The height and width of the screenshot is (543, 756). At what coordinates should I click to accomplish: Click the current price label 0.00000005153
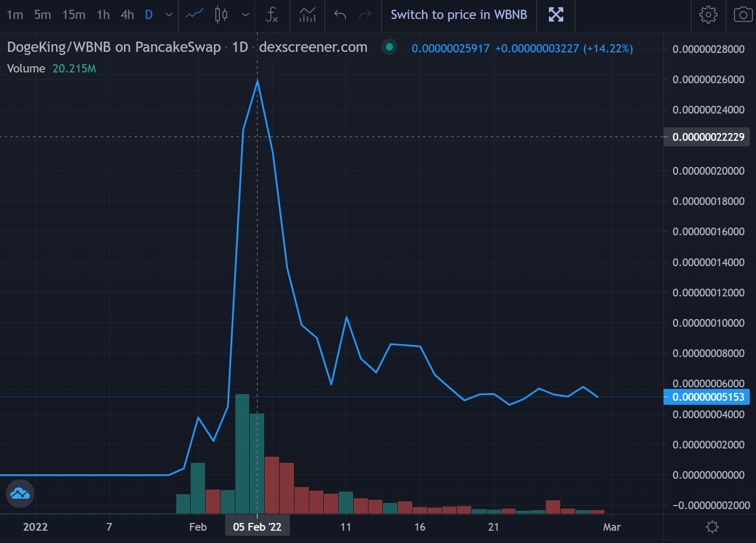pyautogui.click(x=708, y=397)
